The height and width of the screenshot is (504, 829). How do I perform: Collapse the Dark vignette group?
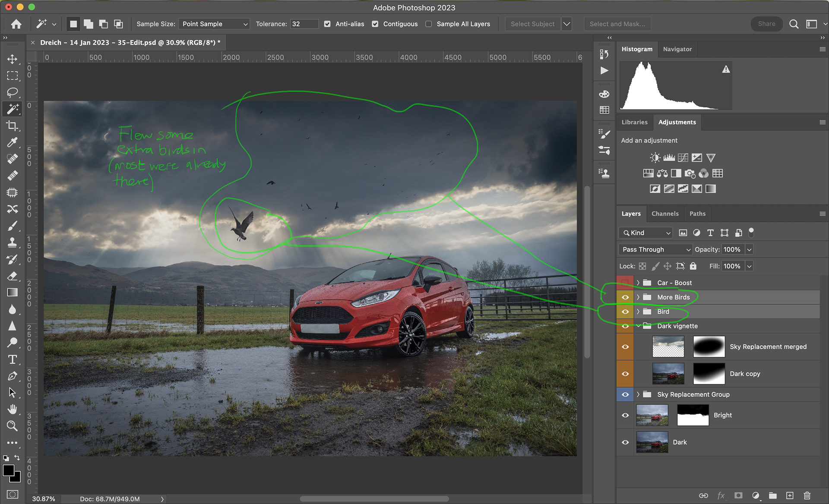coord(638,326)
